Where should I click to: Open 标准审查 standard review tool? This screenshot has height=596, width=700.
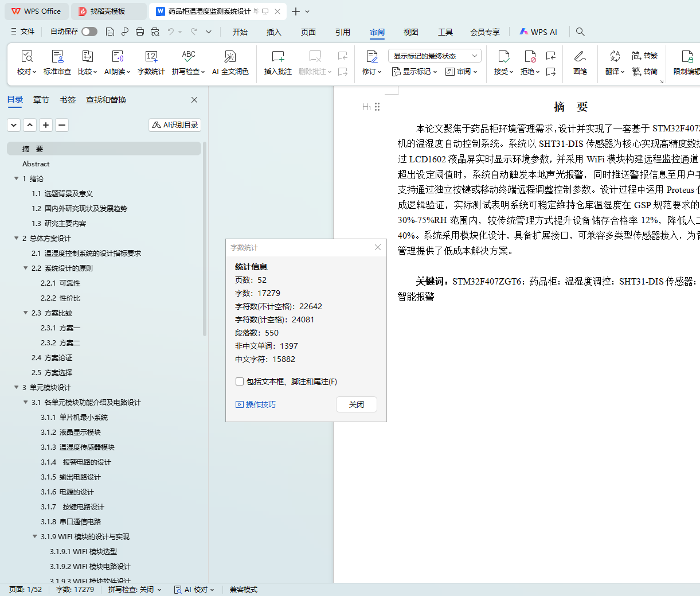(x=57, y=56)
